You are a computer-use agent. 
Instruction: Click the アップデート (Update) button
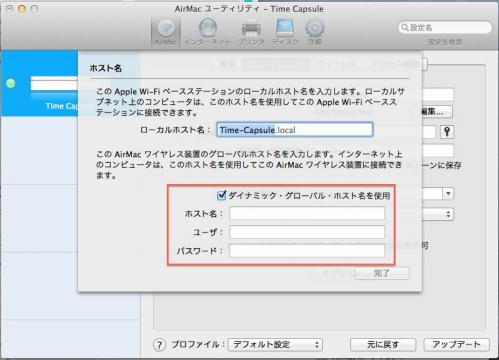coord(456,344)
